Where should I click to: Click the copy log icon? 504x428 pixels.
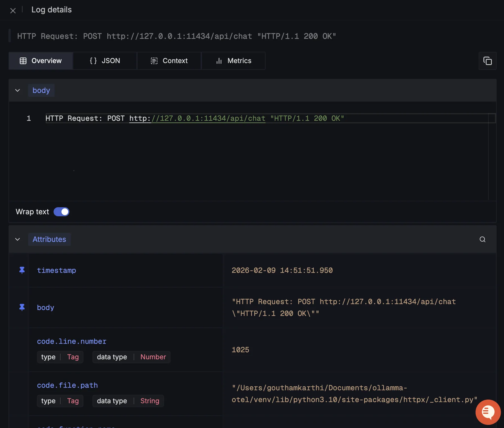(487, 61)
